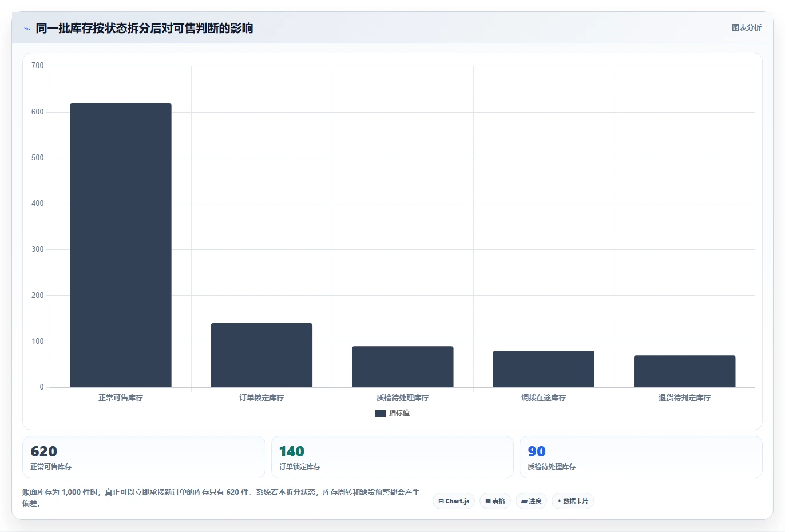The height and width of the screenshot is (532, 785).
Task: Click the 调拨在途库存 bar in chart
Action: [x=544, y=369]
